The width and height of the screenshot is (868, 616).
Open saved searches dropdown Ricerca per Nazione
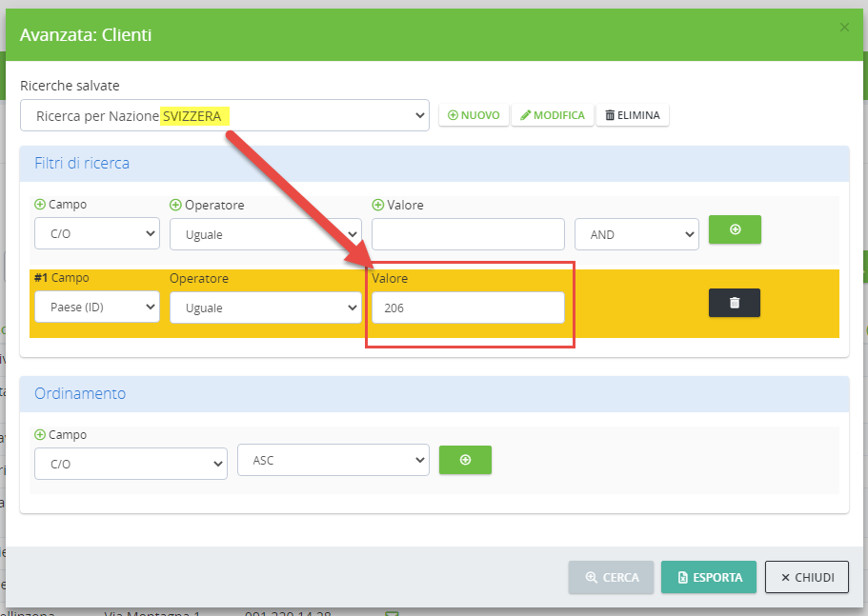point(225,116)
